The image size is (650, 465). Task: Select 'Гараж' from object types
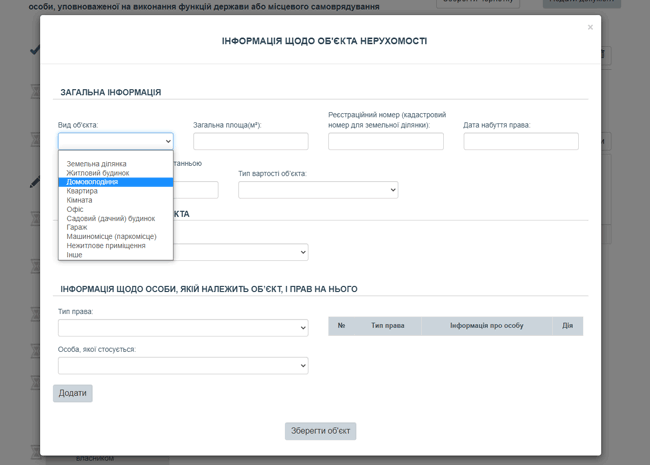(77, 227)
